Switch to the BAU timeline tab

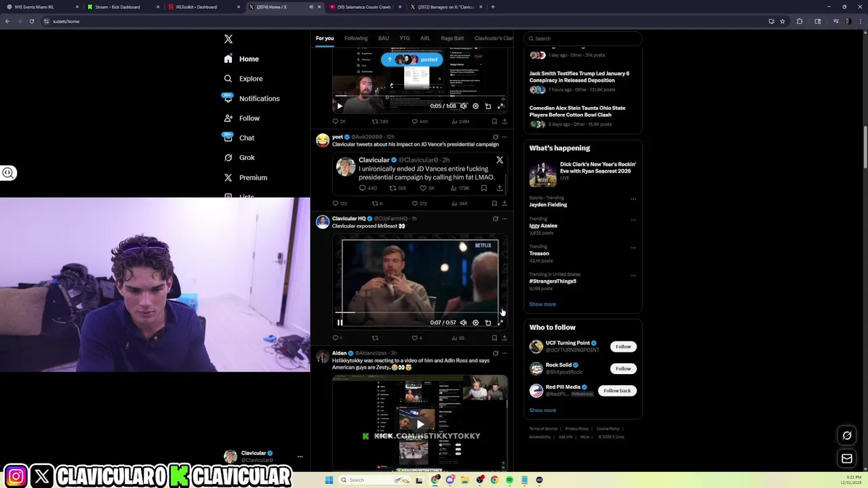point(383,39)
